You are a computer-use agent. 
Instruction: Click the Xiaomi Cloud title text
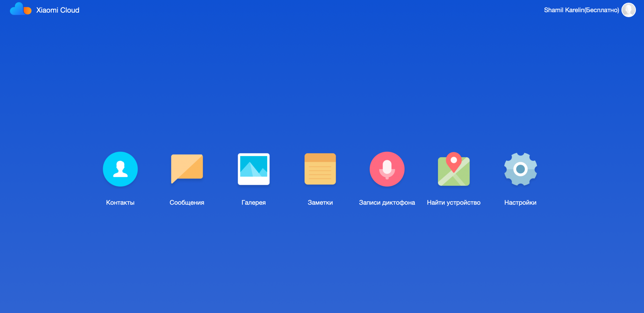click(x=58, y=10)
